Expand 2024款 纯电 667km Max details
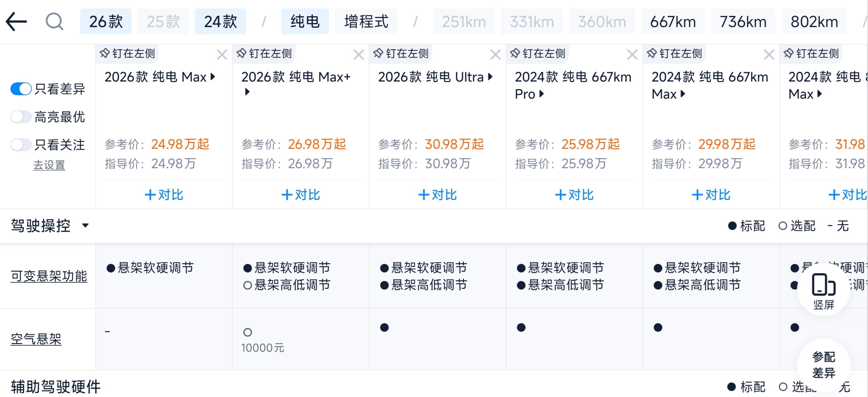This screenshot has height=397, width=868. click(x=683, y=94)
